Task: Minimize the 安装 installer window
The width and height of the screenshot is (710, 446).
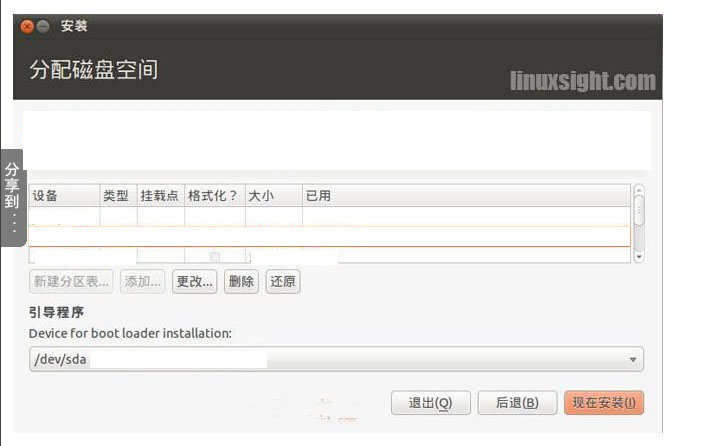Action: pyautogui.click(x=43, y=27)
